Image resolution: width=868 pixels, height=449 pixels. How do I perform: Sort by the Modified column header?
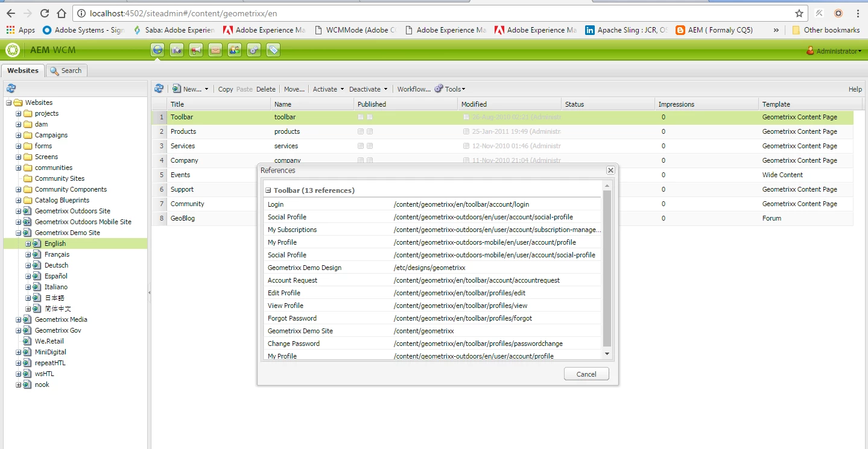[510, 104]
